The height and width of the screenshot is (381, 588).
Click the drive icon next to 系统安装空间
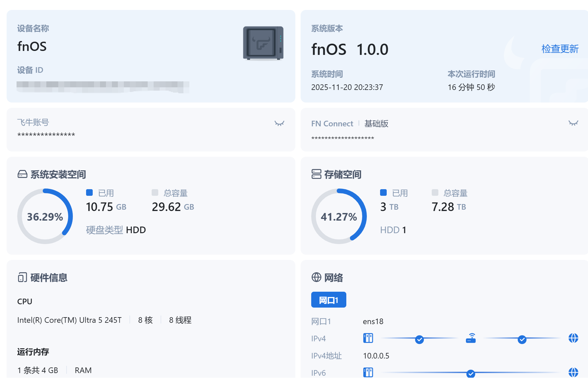click(23, 174)
